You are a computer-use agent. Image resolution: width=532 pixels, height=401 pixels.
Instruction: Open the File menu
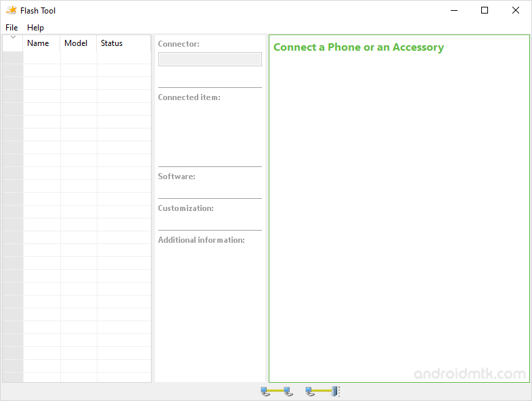[12, 28]
